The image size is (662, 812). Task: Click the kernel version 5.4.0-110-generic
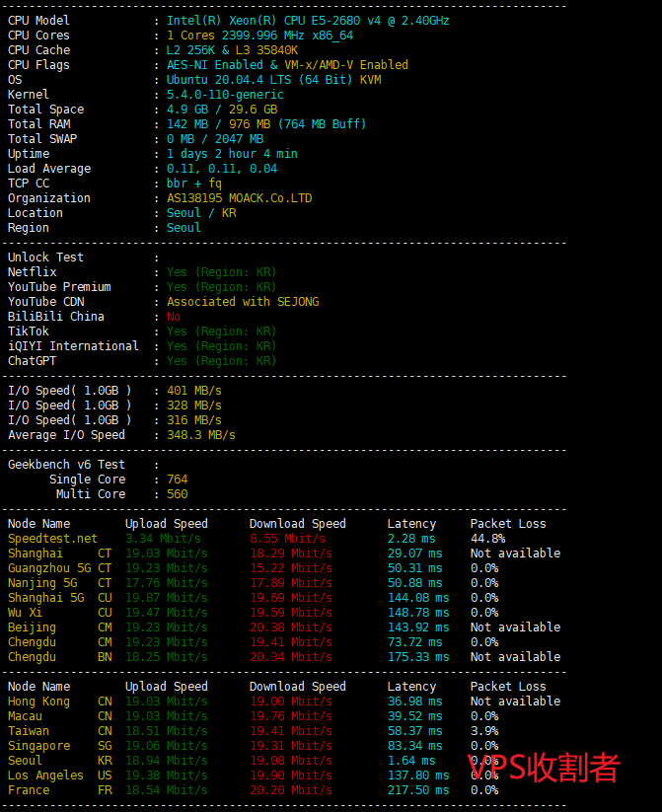coord(225,95)
